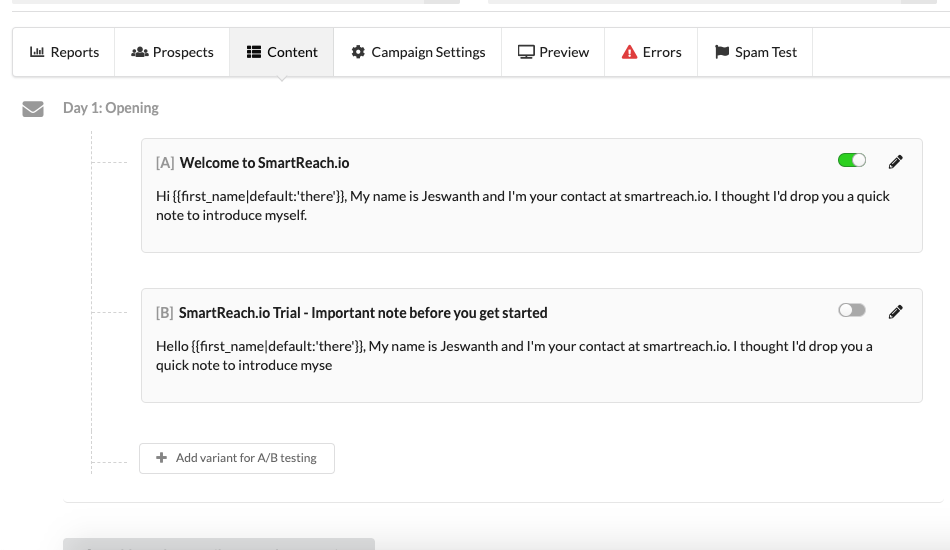Open the Campaign Settings tab
Screen dimensions: 950x550
pos(417,52)
